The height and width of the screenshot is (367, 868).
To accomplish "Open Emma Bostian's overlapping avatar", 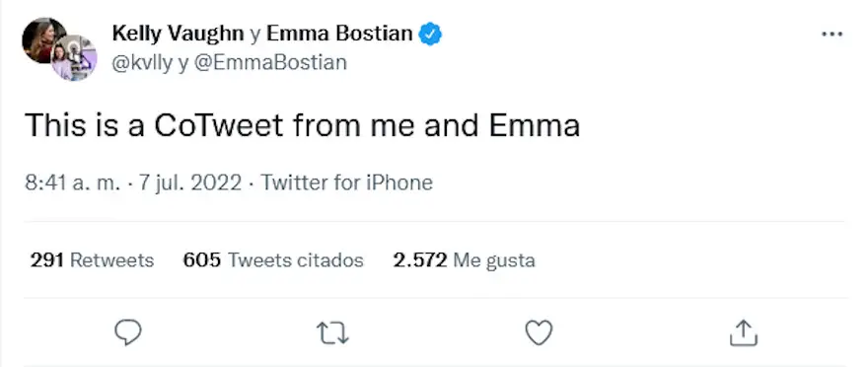I will 74,57.
